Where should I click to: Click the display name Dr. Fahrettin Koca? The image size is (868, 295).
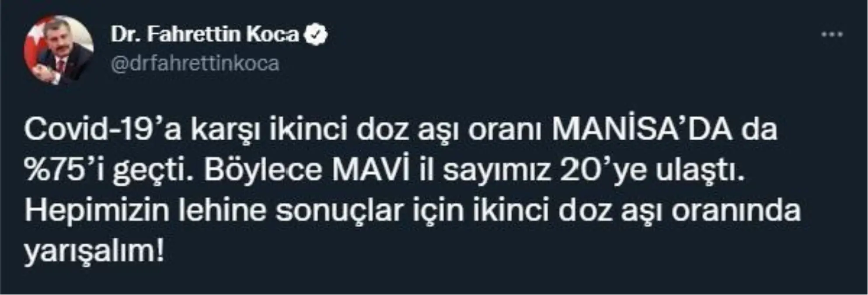coord(206,35)
